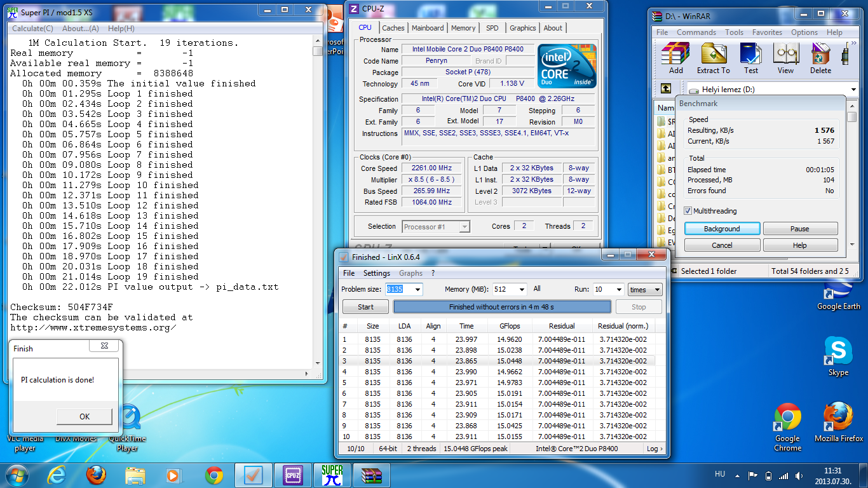The height and width of the screenshot is (488, 868).
Task: Switch to Super PI via taskbar icon
Action: click(332, 475)
